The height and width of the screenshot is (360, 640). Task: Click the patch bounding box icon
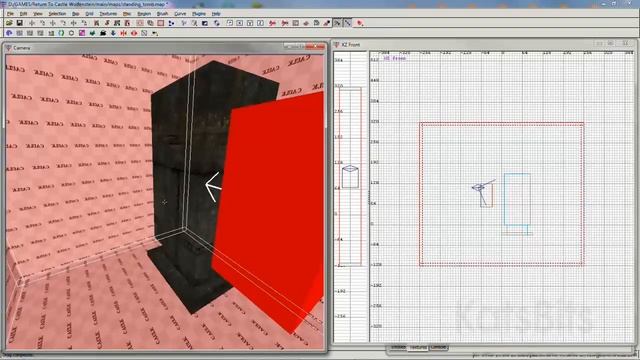pyautogui.click(x=296, y=23)
